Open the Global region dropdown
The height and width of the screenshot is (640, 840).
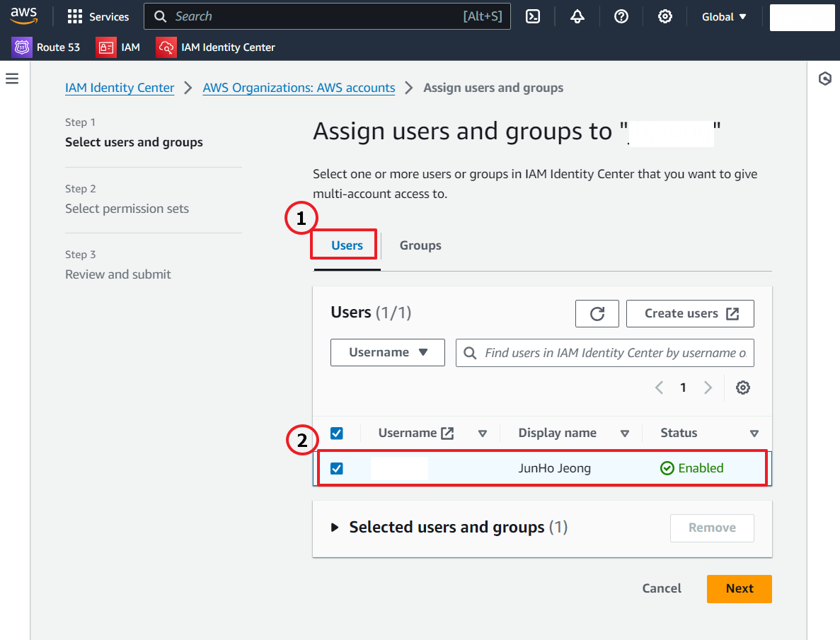click(724, 16)
